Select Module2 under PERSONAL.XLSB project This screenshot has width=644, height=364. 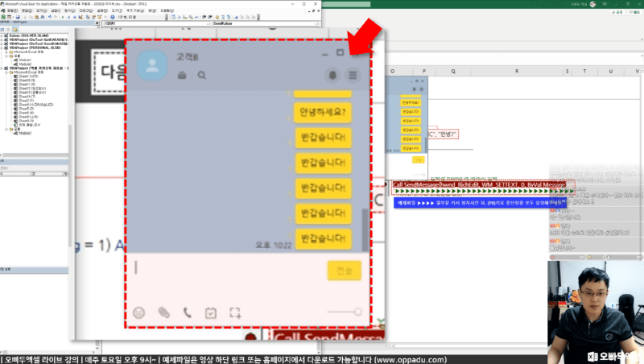pos(23,64)
